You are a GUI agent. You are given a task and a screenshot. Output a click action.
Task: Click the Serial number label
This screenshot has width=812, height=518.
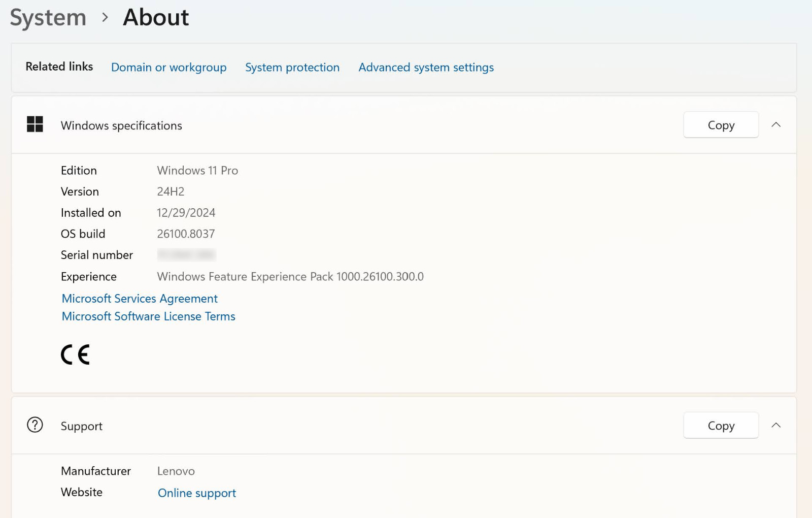[97, 255]
